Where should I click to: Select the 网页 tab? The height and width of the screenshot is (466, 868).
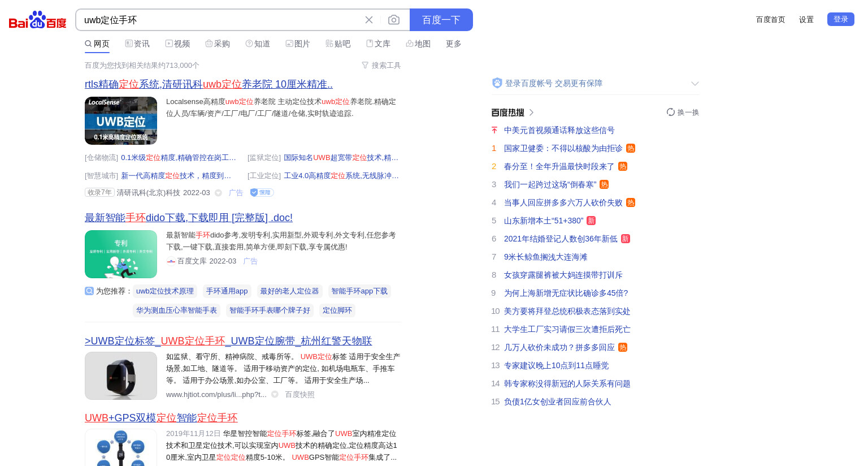tap(97, 44)
